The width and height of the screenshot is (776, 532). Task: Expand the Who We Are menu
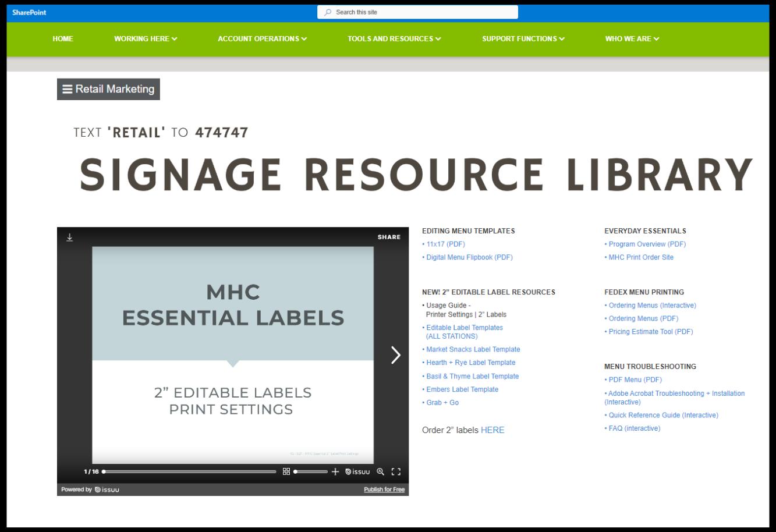(x=632, y=39)
